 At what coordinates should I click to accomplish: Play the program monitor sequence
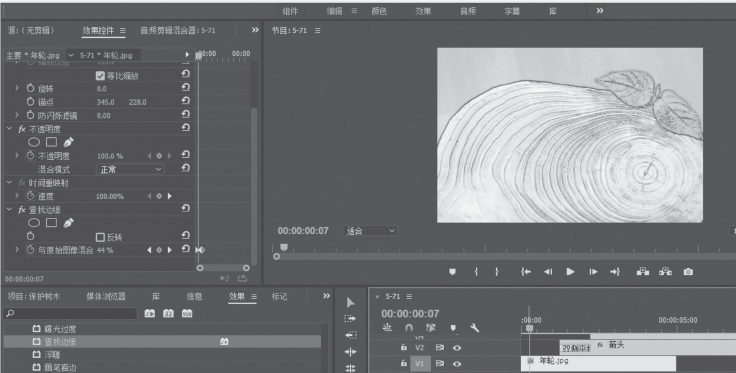[x=570, y=272]
